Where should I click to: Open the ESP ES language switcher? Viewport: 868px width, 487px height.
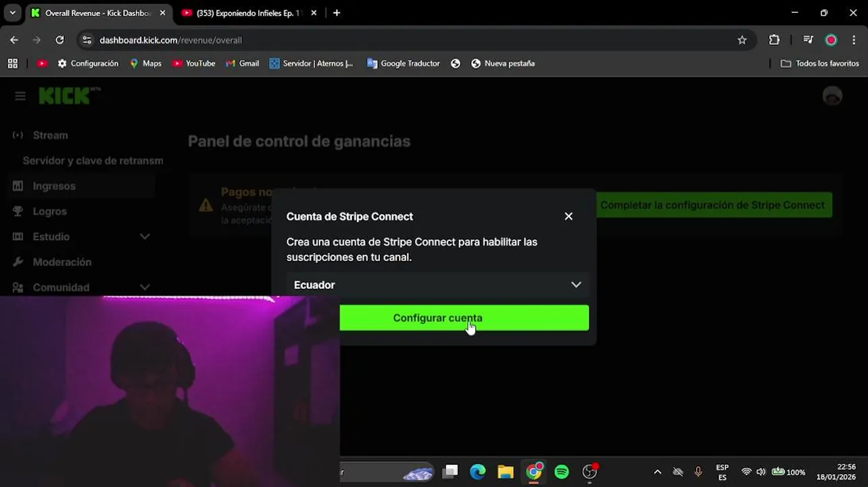tap(722, 472)
